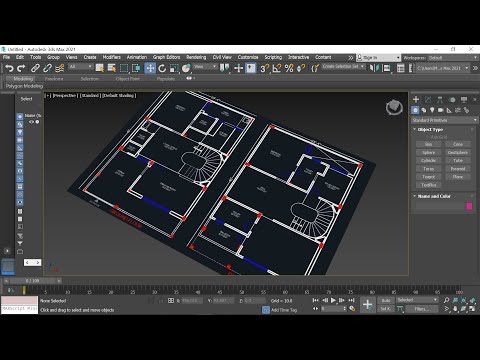This screenshot has width=480, height=360.
Task: Open the project path dropdown
Action: coord(442,68)
